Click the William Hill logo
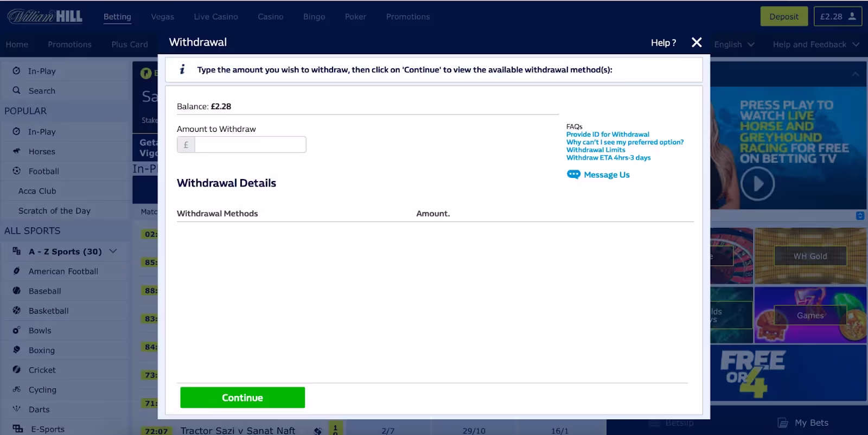Viewport: 868px width, 435px height. tap(45, 16)
